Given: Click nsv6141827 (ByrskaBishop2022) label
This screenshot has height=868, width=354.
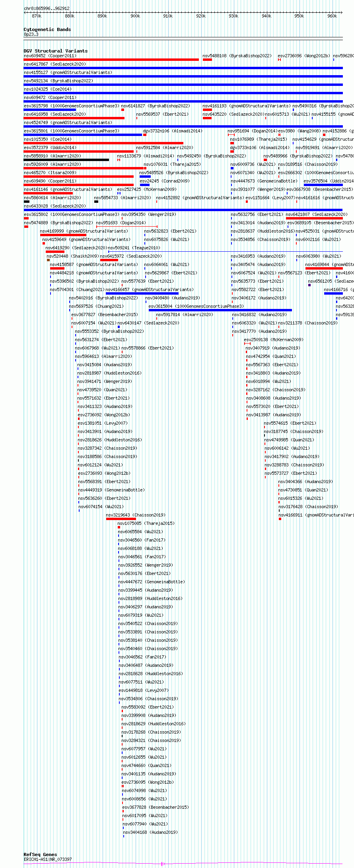Looking at the screenshot, I should 156,106.
